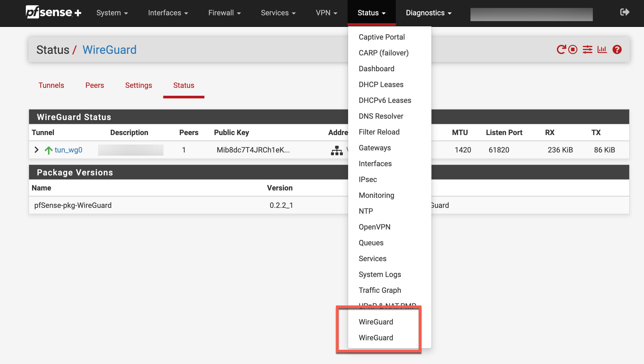Collapse the Status dropdown menu
This screenshot has width=644, height=364.
tap(372, 13)
